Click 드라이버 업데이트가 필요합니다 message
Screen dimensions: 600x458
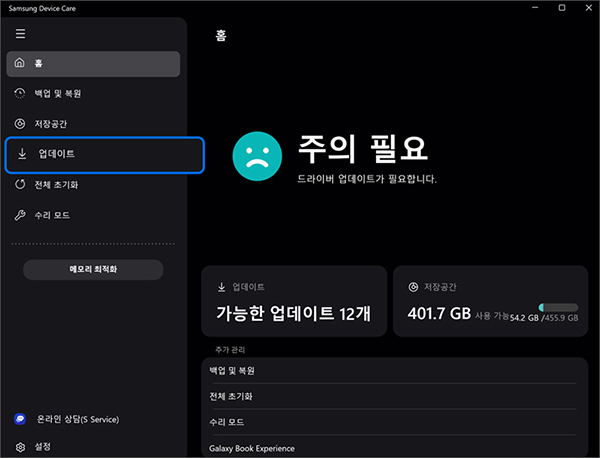click(x=367, y=179)
